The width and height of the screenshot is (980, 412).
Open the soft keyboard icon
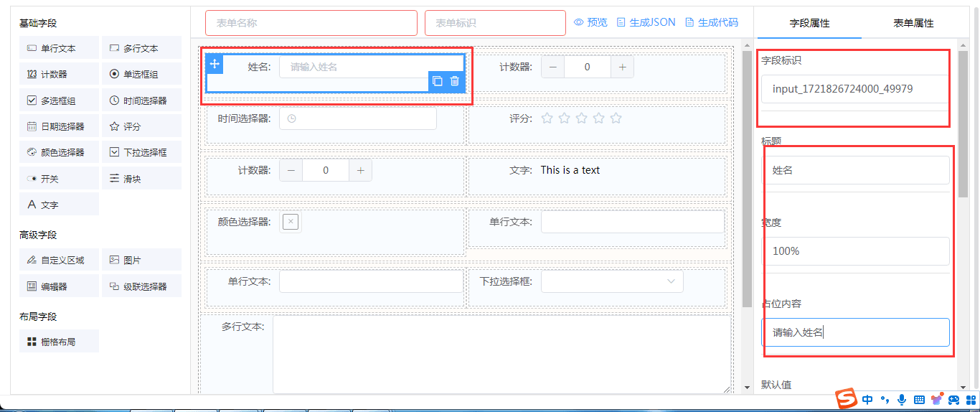pos(919,400)
